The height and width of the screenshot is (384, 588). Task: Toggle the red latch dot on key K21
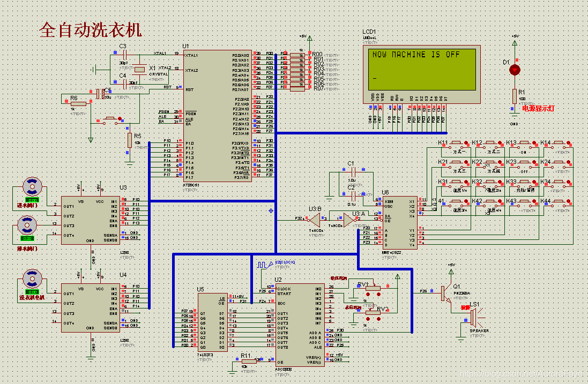[x=466, y=163]
